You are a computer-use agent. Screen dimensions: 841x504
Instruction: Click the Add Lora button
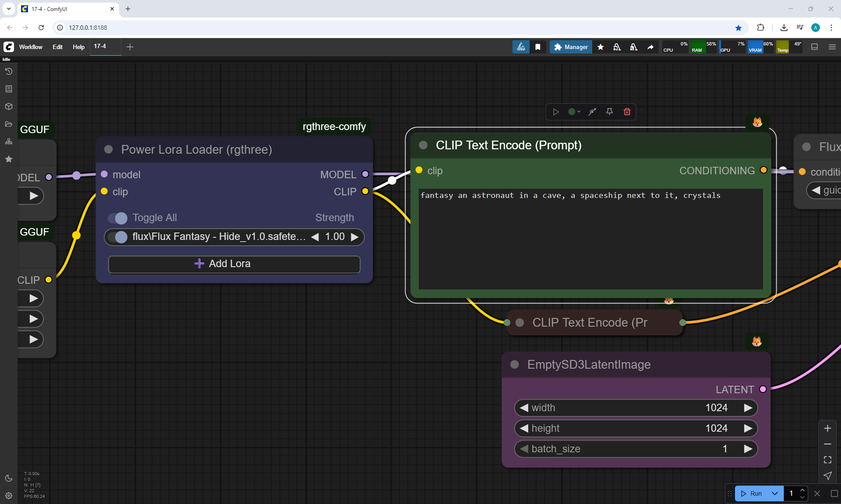coord(234,264)
